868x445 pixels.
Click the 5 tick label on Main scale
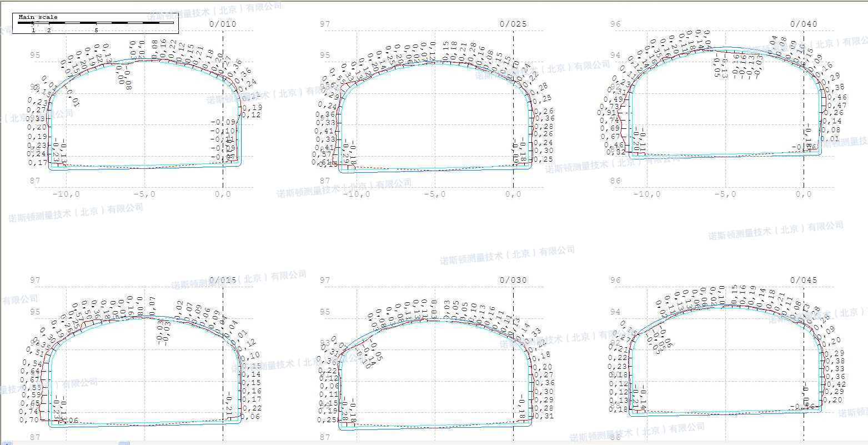tap(96, 30)
